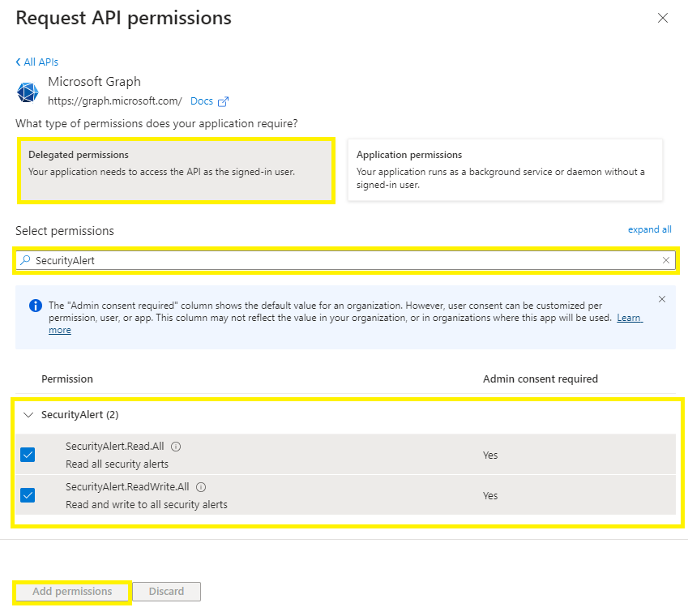Uncheck SecurityAlert.Read.All checkbox
Screen dimensions: 688x616
coord(28,455)
